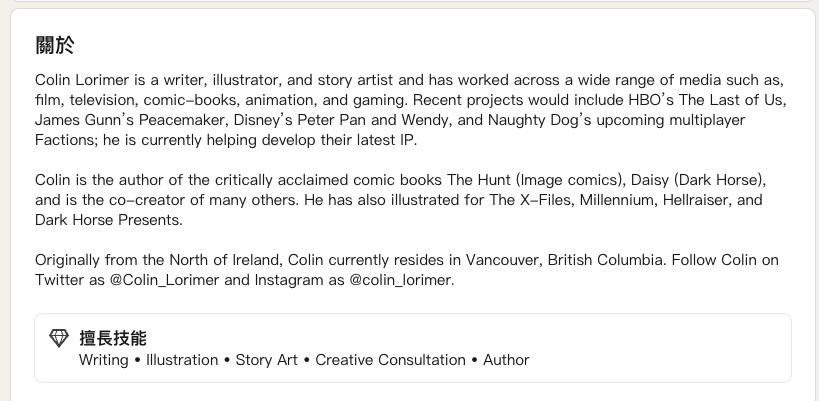Click Vancouver, British Columbia text

click(x=564, y=260)
